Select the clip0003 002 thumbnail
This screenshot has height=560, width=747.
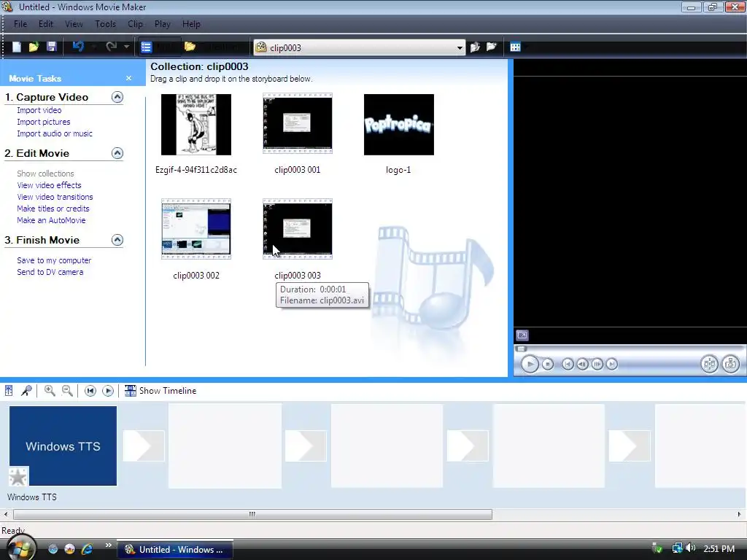pyautogui.click(x=196, y=229)
